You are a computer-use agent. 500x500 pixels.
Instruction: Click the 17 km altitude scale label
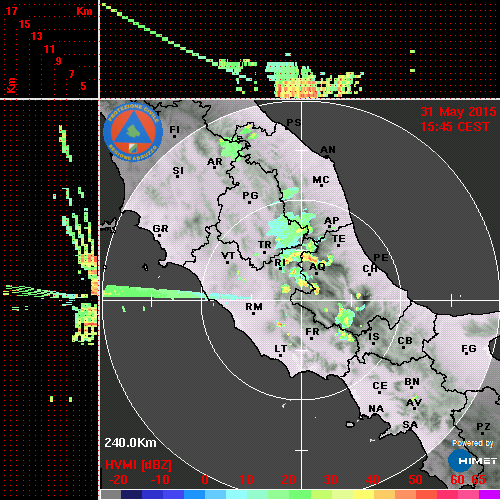pyautogui.click(x=11, y=11)
